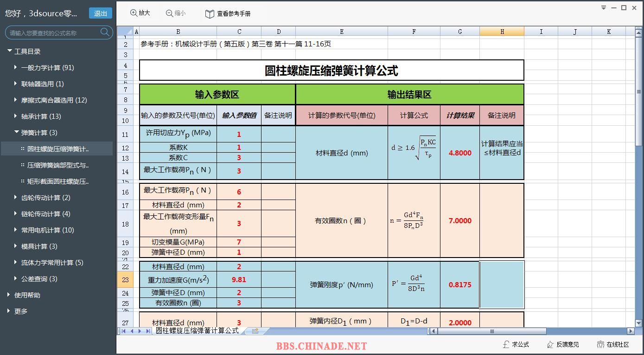Collapse the 工具目录 root tree node
Screen dimensions: 644x355
tap(10, 51)
